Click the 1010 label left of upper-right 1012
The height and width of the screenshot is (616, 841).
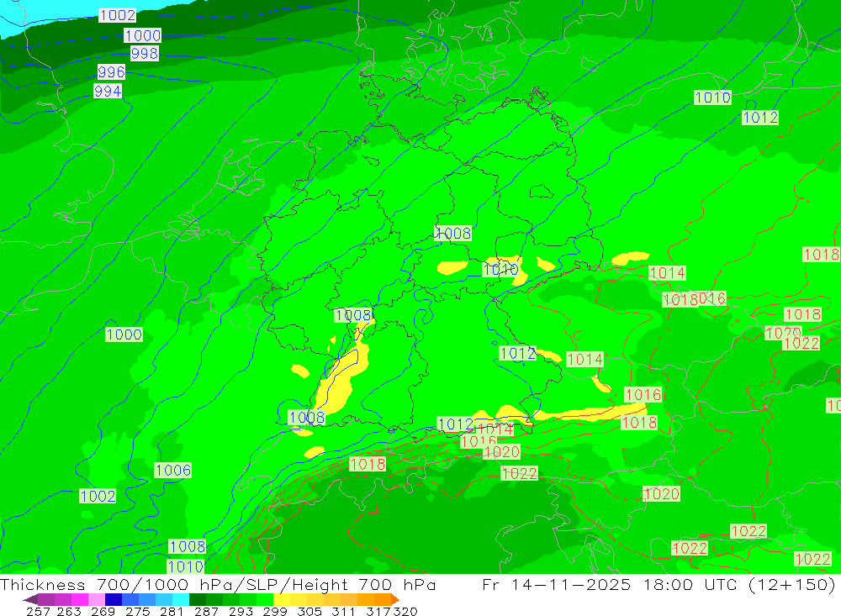click(x=712, y=97)
